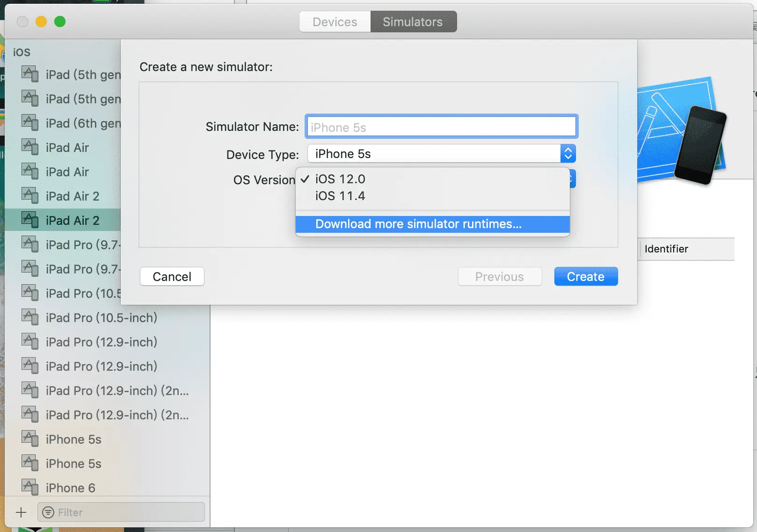757x532 pixels.
Task: Click the Identifier column header
Action: pyautogui.click(x=687, y=249)
